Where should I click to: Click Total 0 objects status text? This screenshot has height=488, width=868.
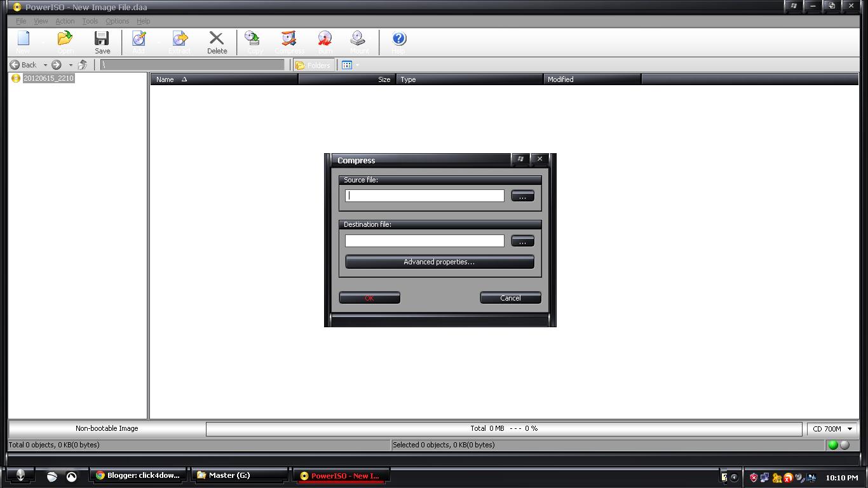tap(54, 445)
